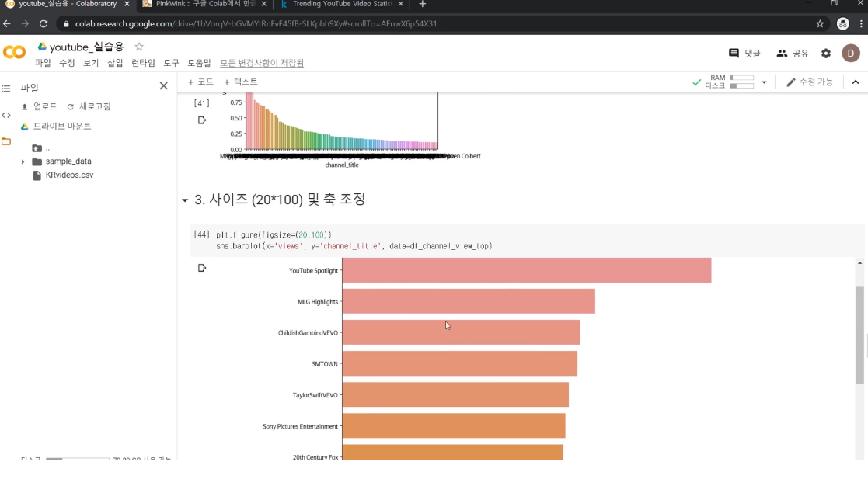Go forward in browser history
The width and height of the screenshot is (868, 486).
click(x=25, y=24)
